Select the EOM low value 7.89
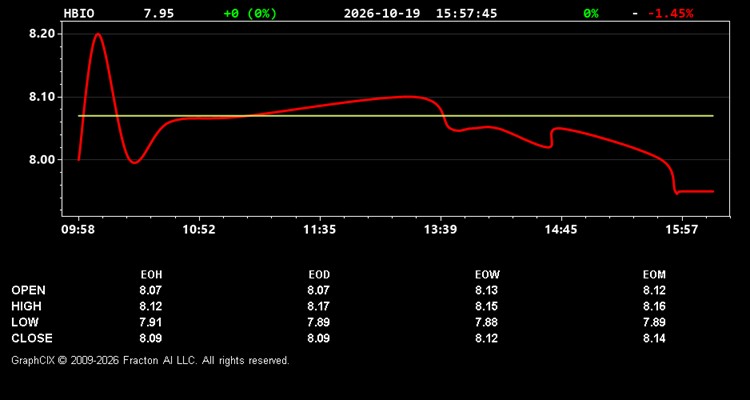The image size is (750, 400). (x=654, y=322)
